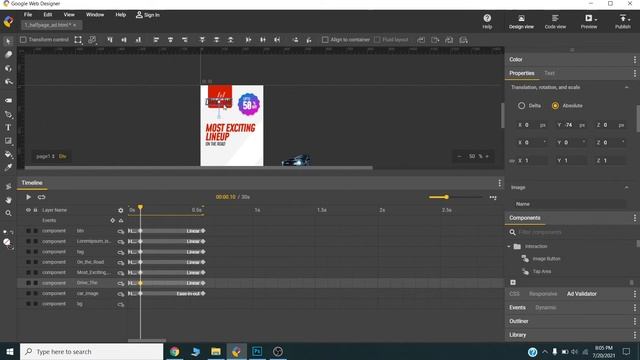
Task: Select the Tag tool
Action: tap(8, 100)
